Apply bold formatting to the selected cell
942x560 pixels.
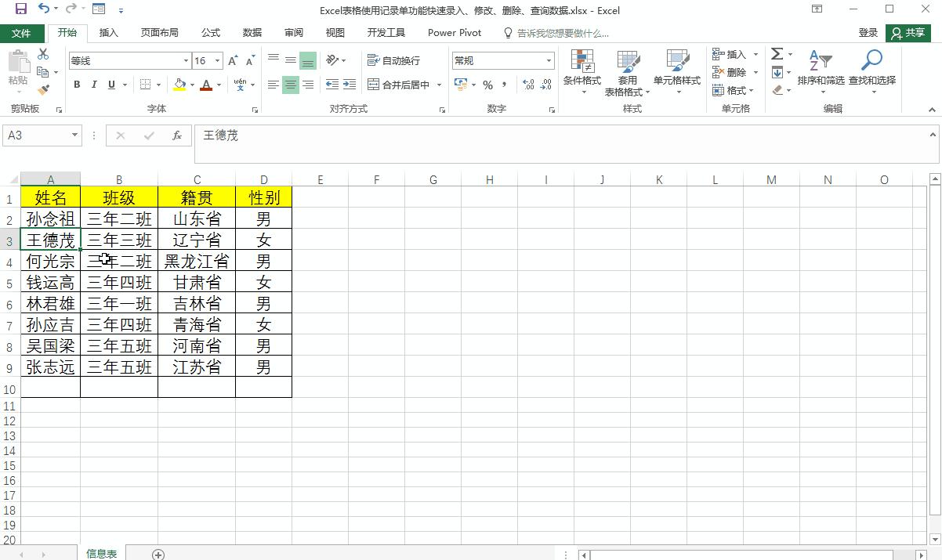pos(77,84)
